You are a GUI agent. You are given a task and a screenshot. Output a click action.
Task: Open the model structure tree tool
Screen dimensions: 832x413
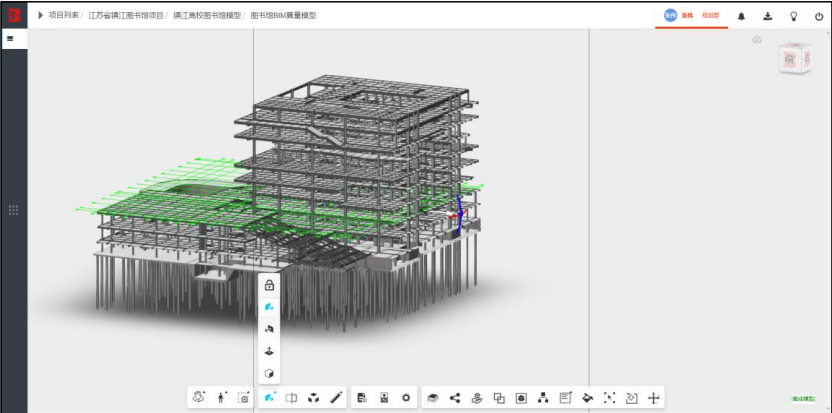pos(543,398)
